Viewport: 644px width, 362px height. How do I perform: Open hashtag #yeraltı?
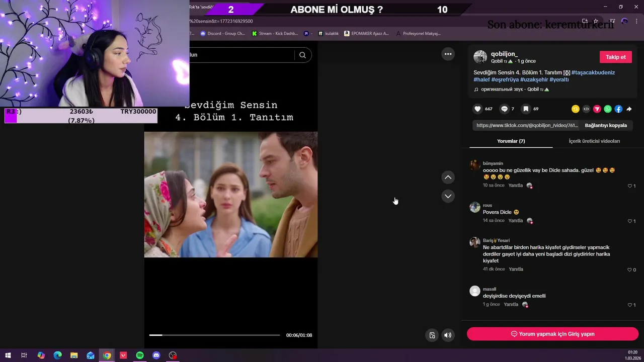coord(559,79)
